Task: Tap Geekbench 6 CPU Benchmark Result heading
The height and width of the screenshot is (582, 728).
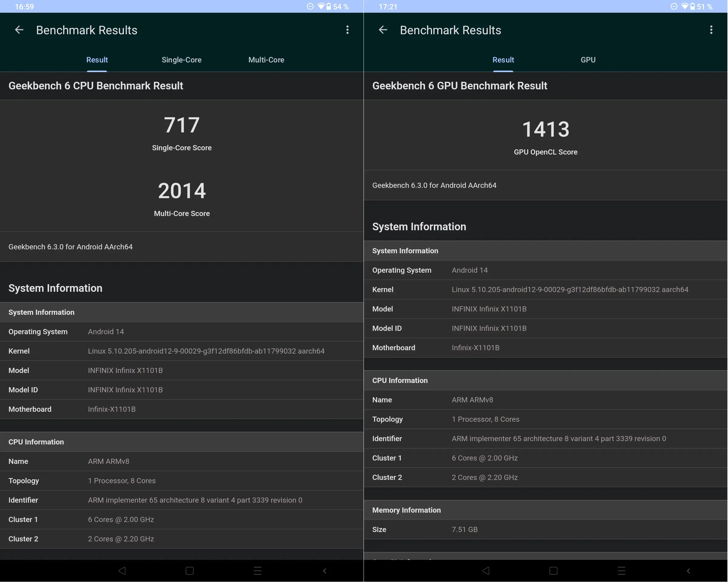Action: [95, 86]
